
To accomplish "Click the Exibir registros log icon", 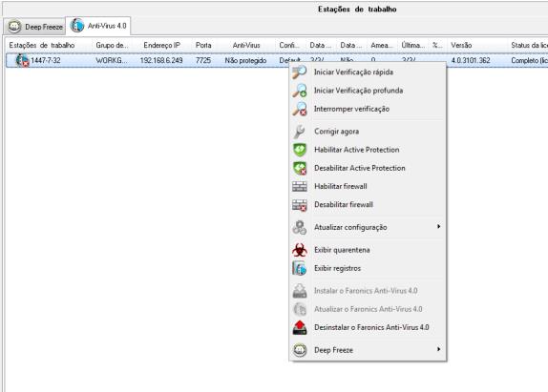I will coord(300,268).
